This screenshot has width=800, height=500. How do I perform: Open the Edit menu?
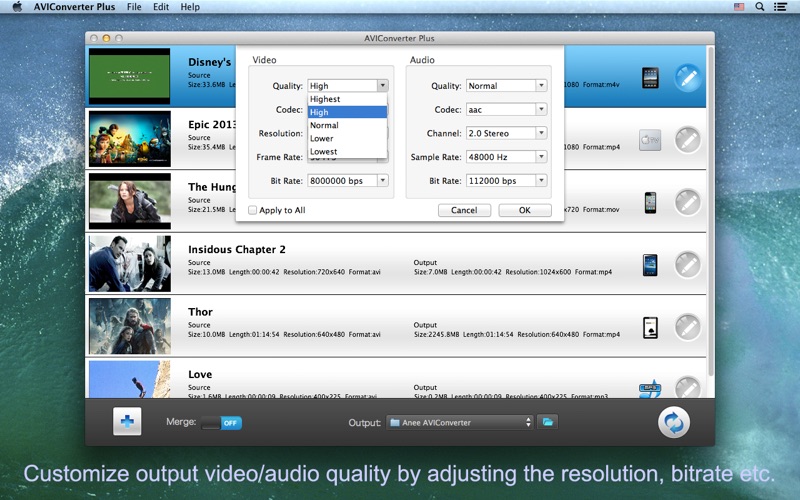161,7
